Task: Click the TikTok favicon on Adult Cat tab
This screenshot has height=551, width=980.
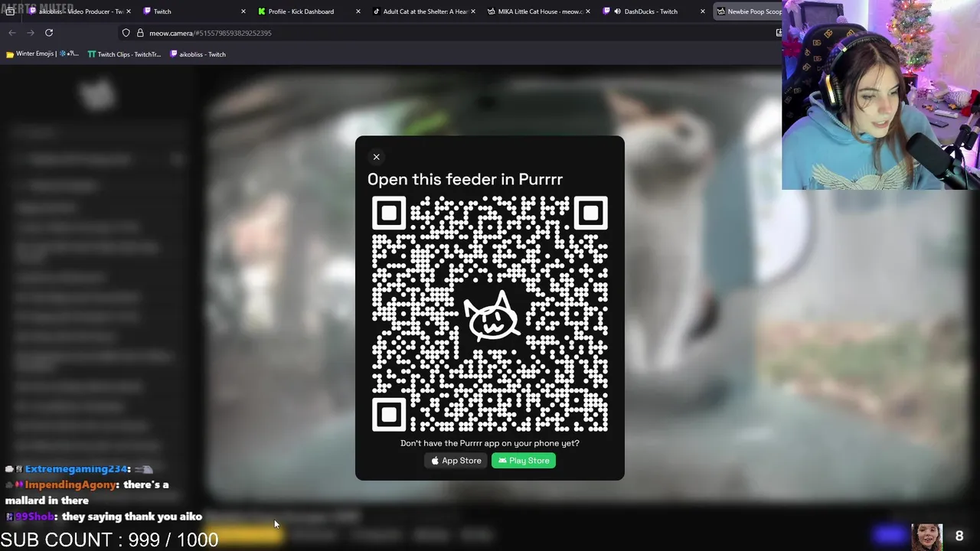Action: point(376,11)
